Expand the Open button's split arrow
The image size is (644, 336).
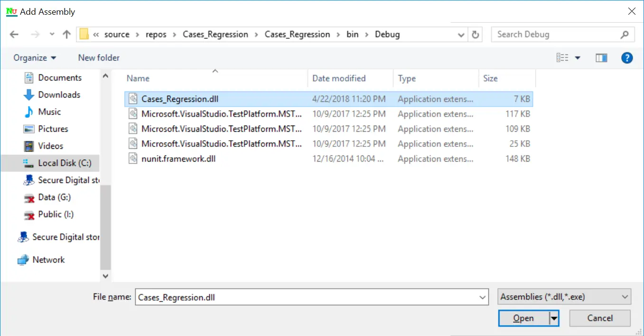(x=554, y=318)
